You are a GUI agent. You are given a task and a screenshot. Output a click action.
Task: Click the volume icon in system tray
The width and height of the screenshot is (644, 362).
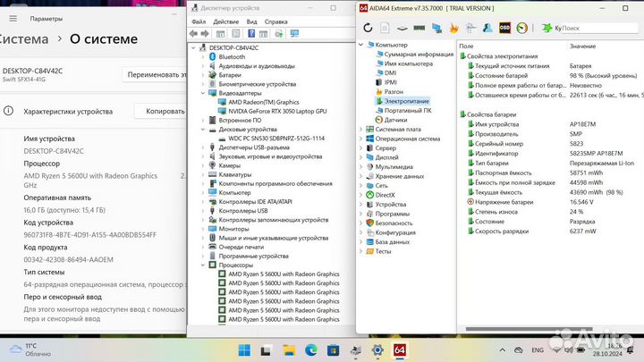[x=569, y=350]
